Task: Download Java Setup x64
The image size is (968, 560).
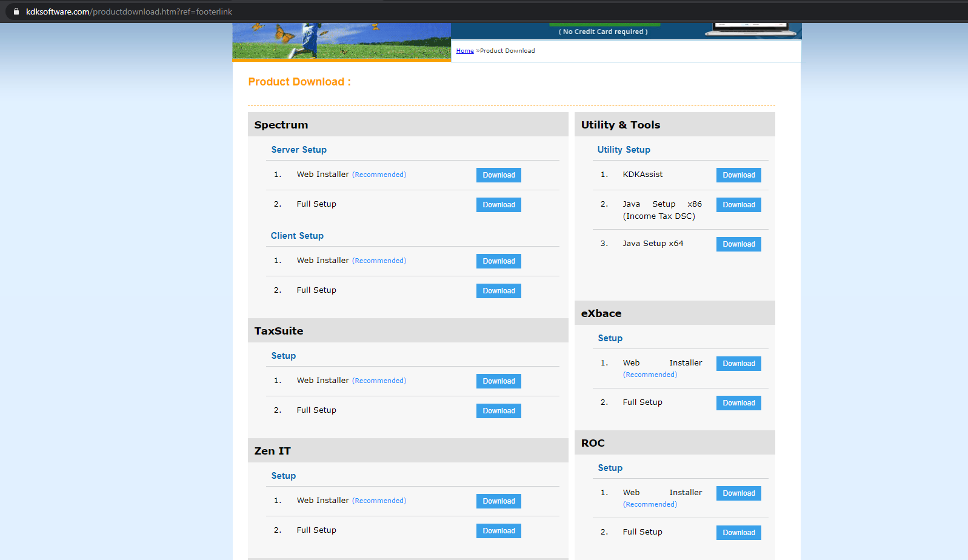Action: [739, 244]
